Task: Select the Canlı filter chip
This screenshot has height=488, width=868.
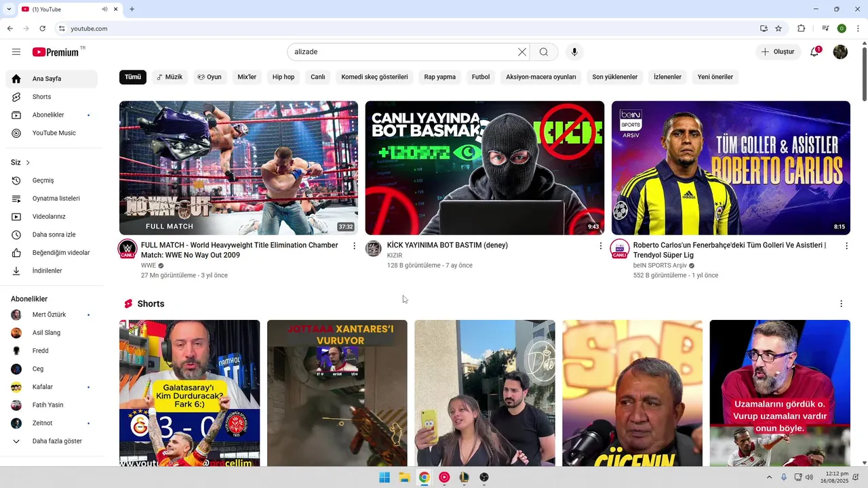Action: point(318,77)
